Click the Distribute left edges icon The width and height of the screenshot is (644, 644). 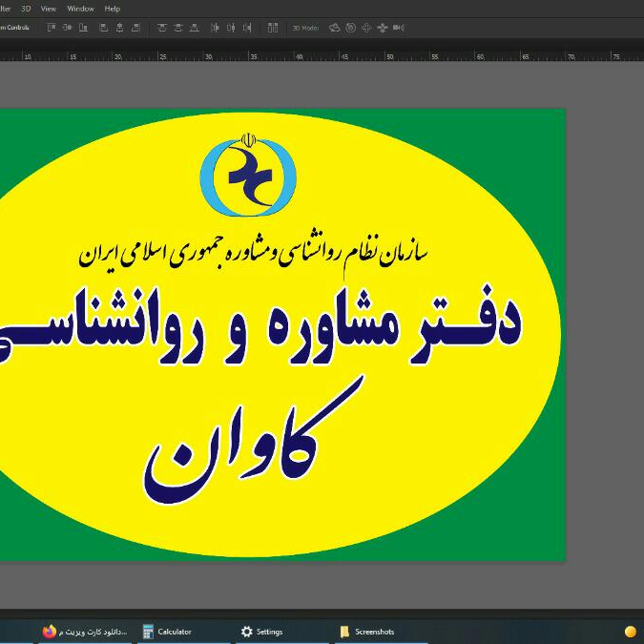[215, 28]
